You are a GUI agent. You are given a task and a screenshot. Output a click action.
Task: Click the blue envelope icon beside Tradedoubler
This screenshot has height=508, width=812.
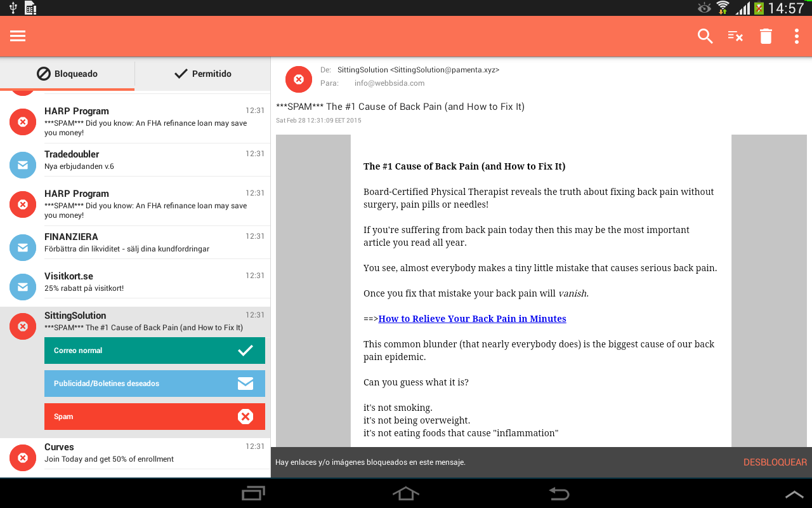(22, 164)
